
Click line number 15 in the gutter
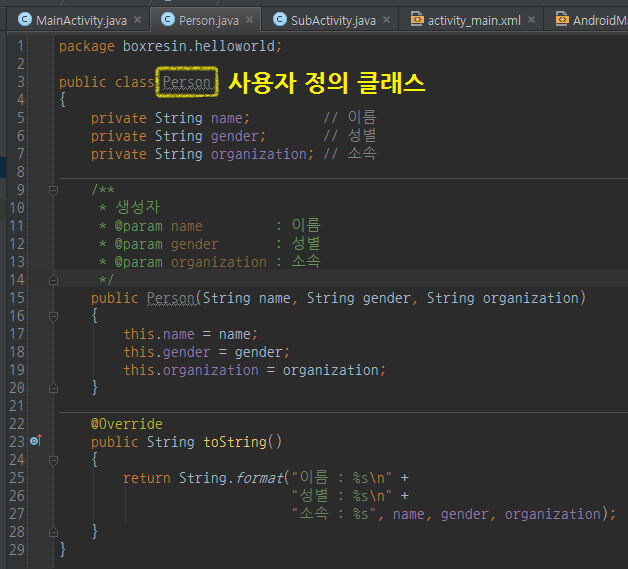click(x=17, y=298)
